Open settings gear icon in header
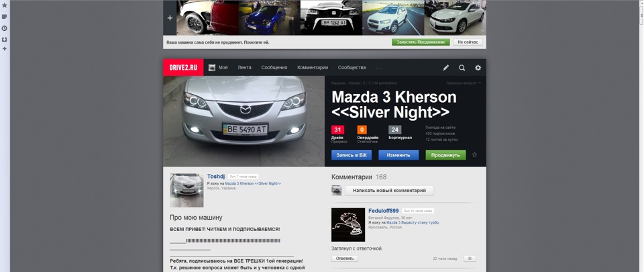 click(478, 68)
